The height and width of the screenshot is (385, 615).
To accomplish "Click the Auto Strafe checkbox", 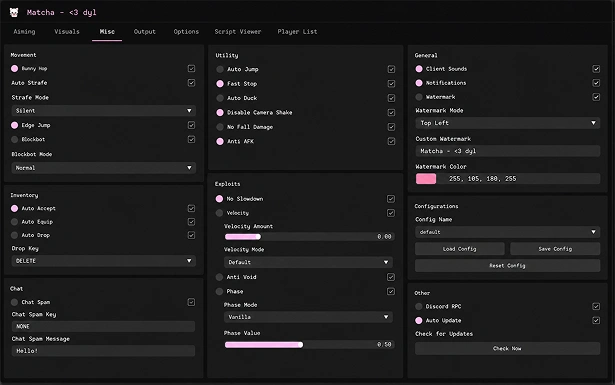I will (191, 83).
